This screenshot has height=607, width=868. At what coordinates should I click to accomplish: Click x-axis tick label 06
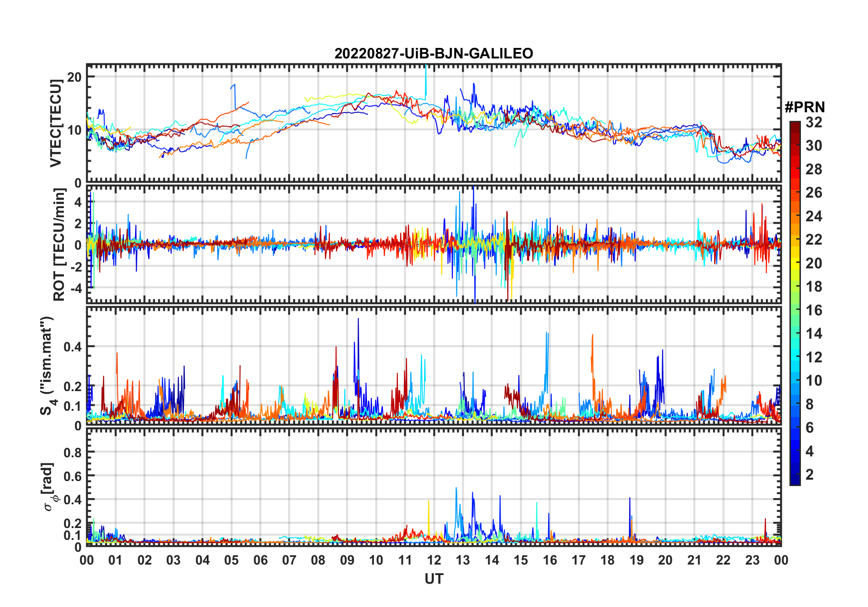click(260, 560)
